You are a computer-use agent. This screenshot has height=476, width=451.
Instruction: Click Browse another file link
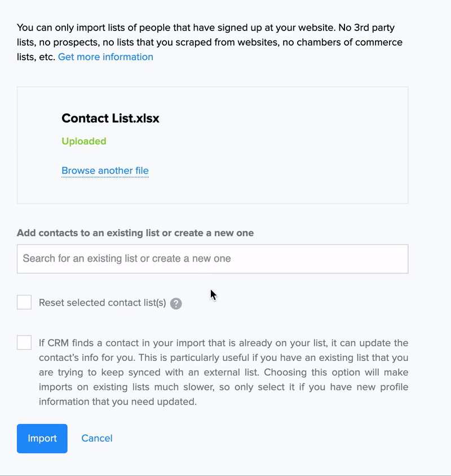click(105, 171)
